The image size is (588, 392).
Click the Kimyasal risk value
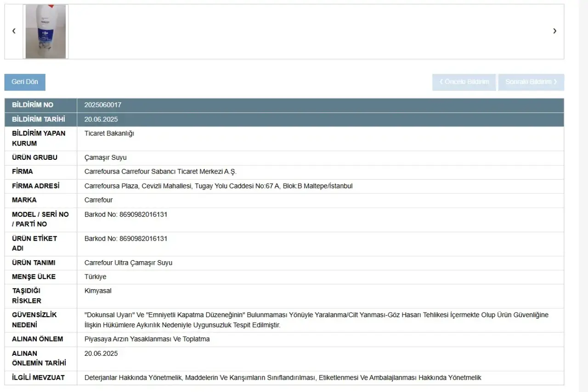98,291
